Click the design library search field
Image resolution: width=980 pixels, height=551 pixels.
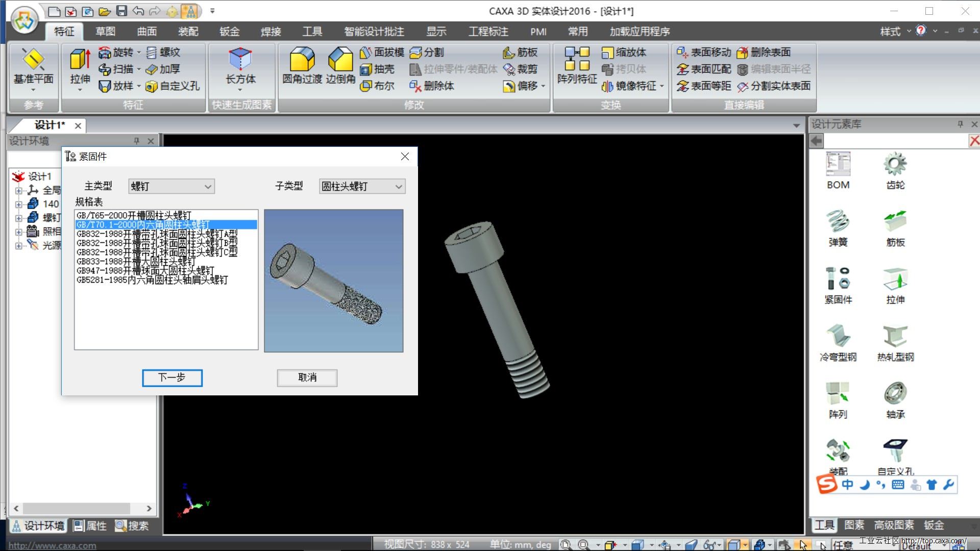(896, 141)
